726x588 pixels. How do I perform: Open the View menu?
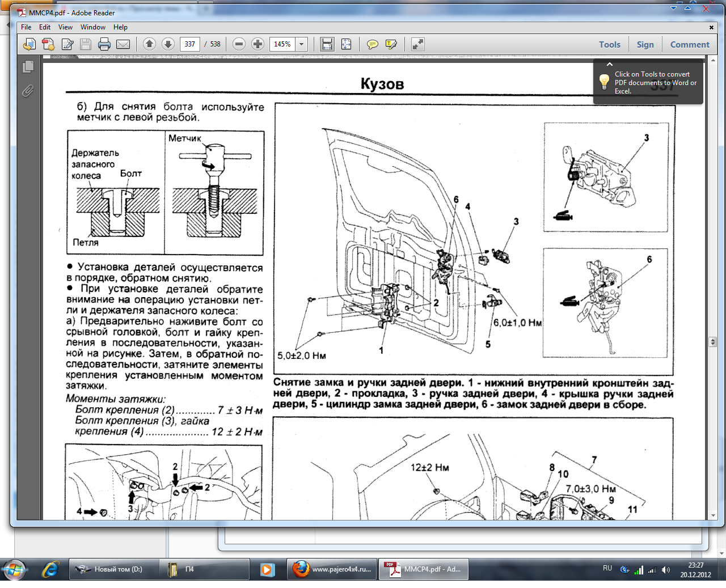65,27
